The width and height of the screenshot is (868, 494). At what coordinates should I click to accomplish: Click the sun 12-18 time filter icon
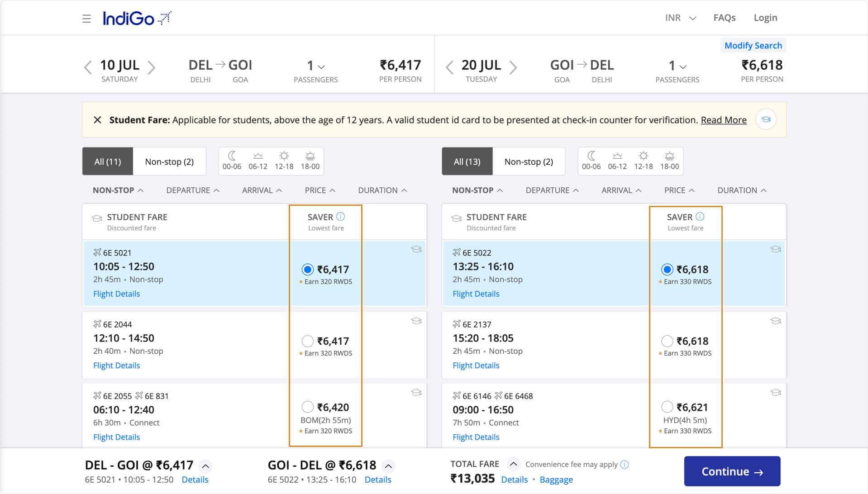pos(284,156)
